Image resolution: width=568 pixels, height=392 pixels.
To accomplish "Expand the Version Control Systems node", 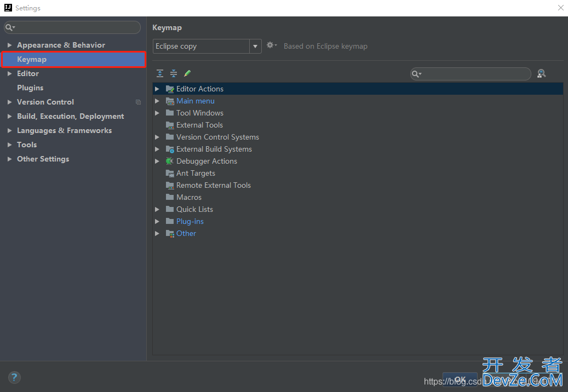I will pyautogui.click(x=157, y=137).
